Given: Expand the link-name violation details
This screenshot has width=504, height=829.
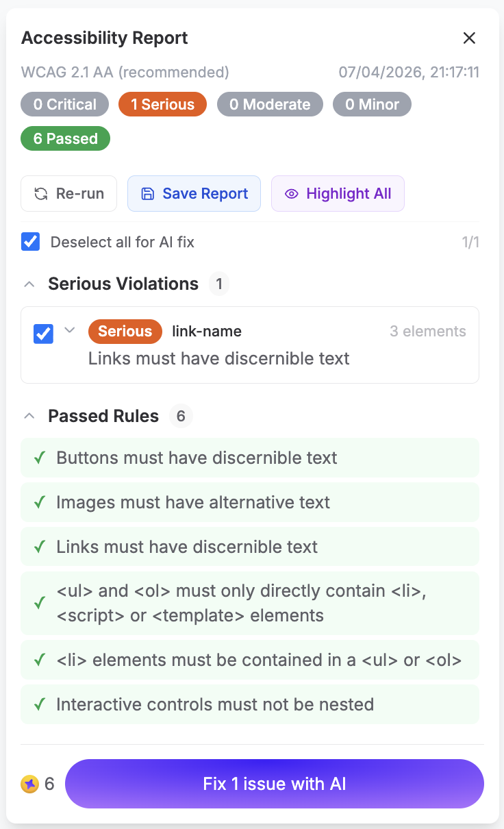Looking at the screenshot, I should pos(69,330).
